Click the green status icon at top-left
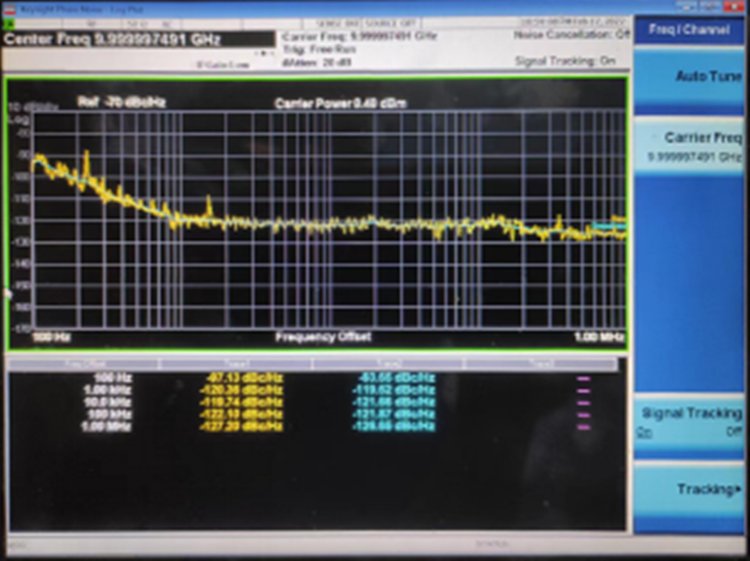Screen dimensions: 750x561 coord(11,22)
